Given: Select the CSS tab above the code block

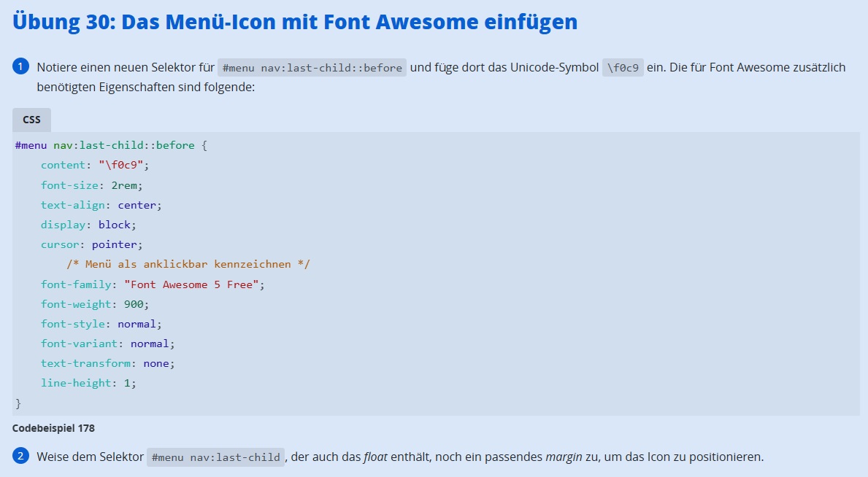Looking at the screenshot, I should coord(31,120).
